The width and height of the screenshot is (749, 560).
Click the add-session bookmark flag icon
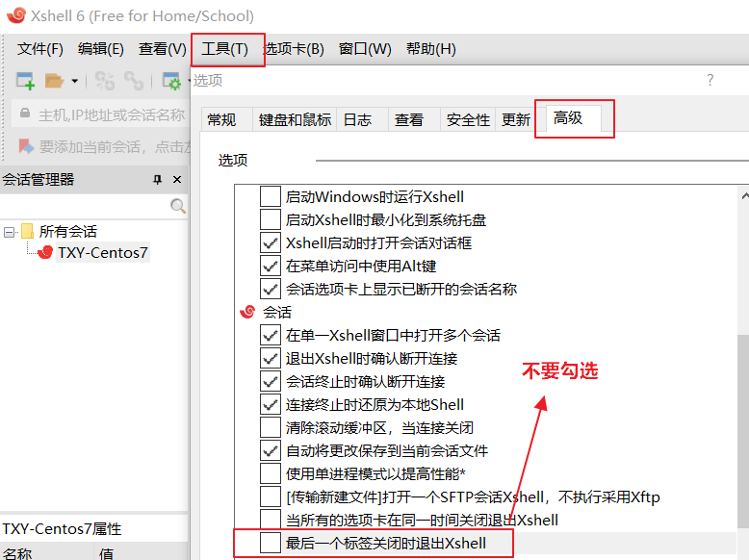(26, 146)
